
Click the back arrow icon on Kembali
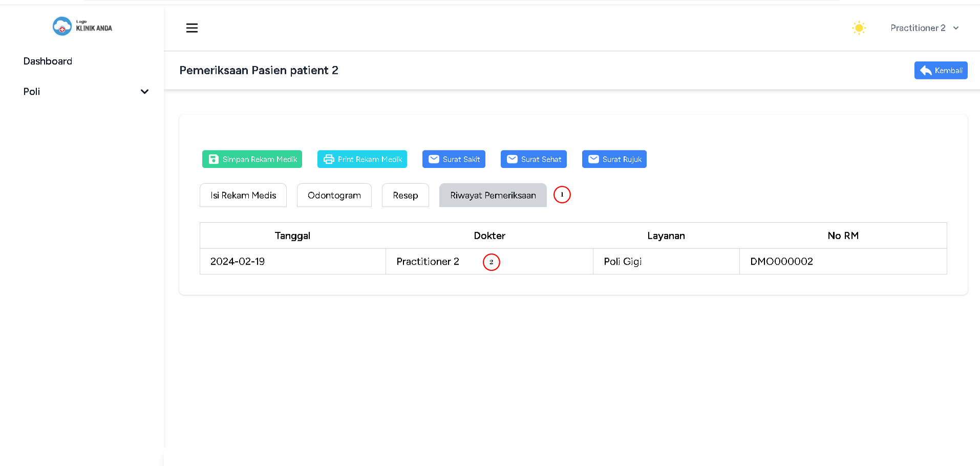point(926,71)
